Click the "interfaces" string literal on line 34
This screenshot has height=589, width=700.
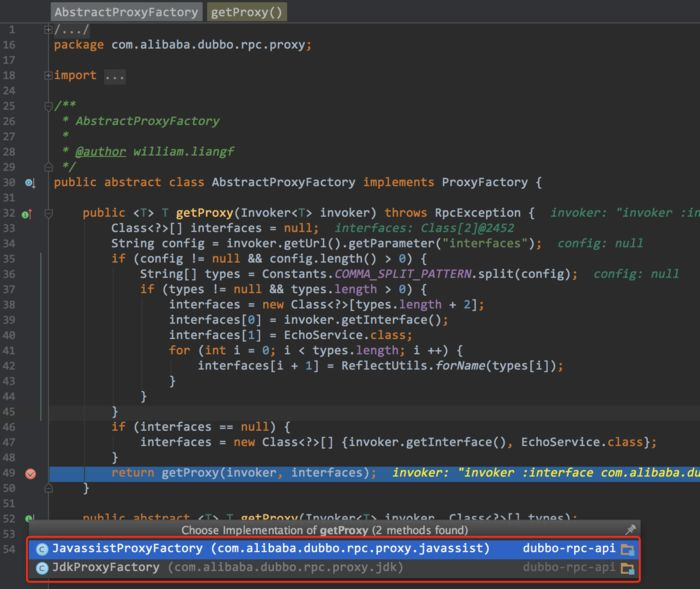(485, 244)
